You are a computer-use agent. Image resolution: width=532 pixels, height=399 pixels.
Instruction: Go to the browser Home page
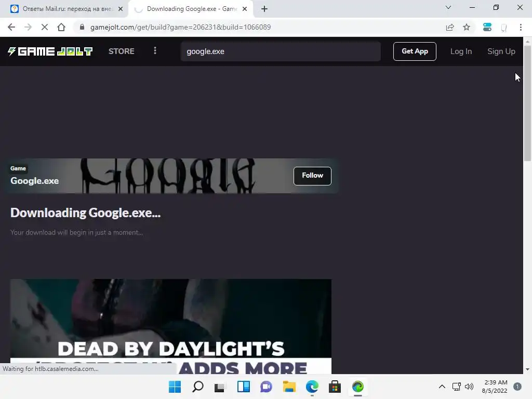(61, 27)
